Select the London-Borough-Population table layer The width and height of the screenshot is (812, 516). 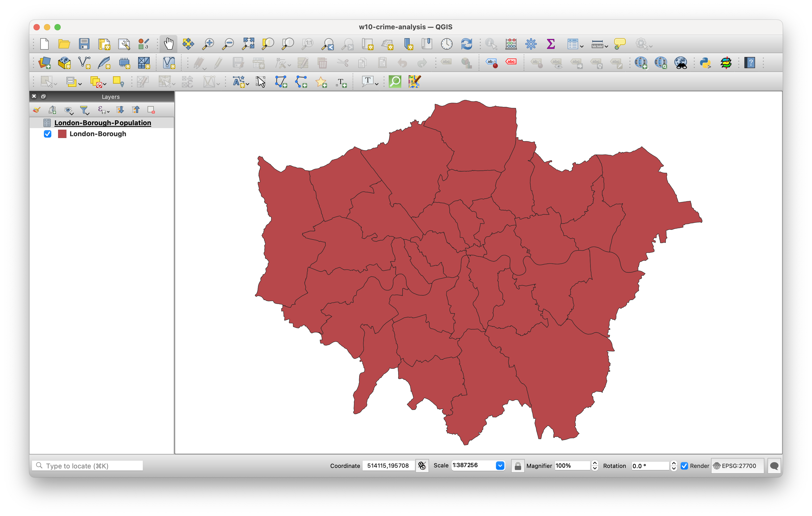coord(103,123)
